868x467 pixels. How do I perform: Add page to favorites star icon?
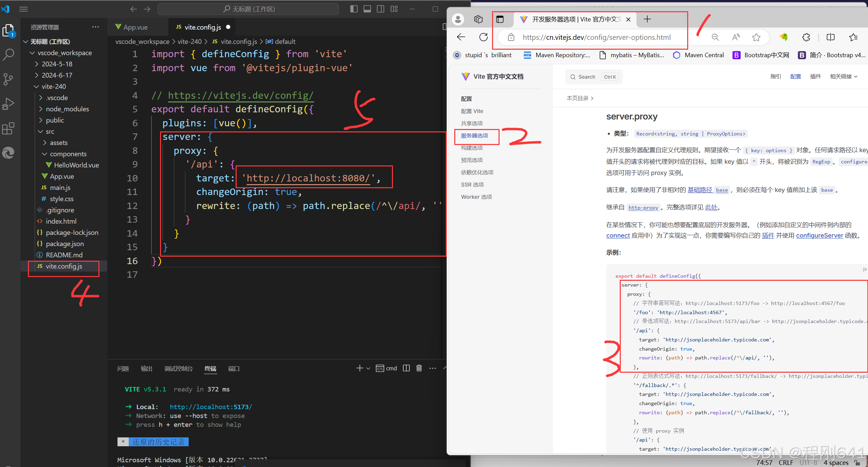[x=756, y=37]
